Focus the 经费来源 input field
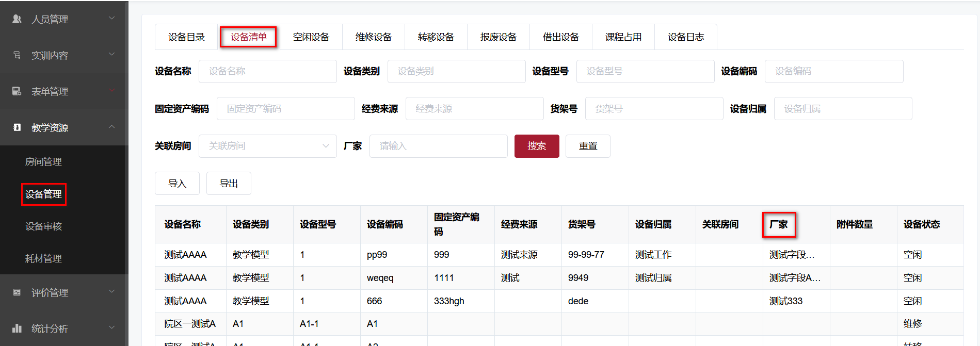 pyautogui.click(x=474, y=109)
